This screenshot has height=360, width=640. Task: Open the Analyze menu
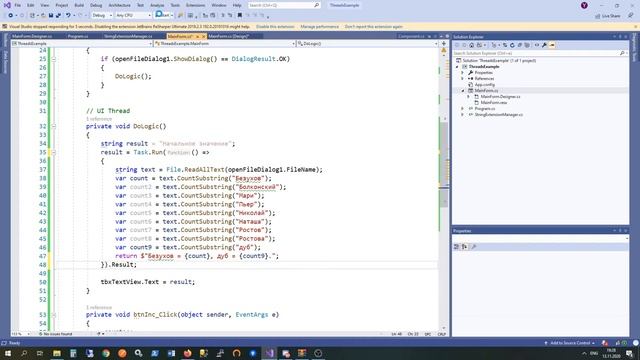pyautogui.click(x=157, y=5)
